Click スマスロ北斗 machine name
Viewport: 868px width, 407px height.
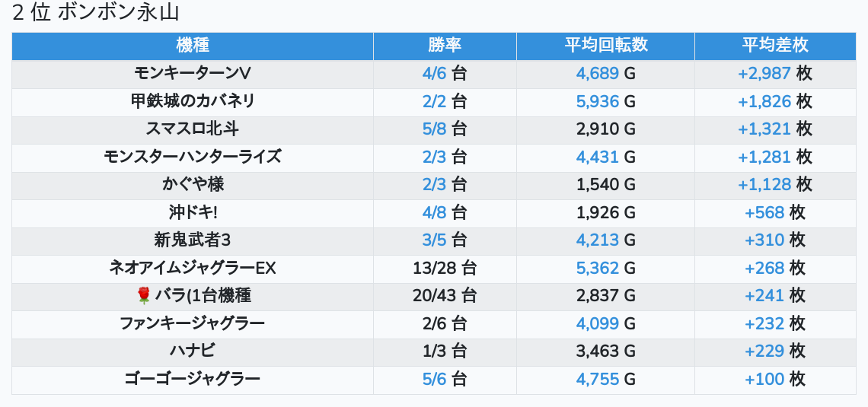click(x=193, y=129)
